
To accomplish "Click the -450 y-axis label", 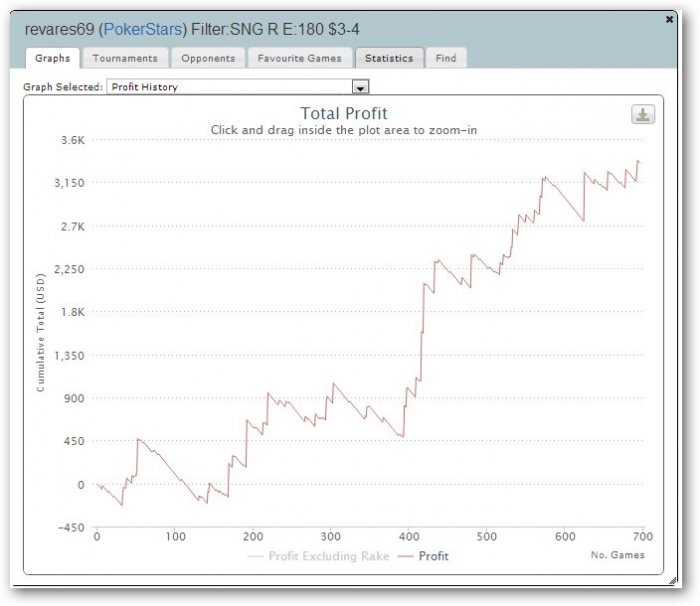I will pos(71,527).
